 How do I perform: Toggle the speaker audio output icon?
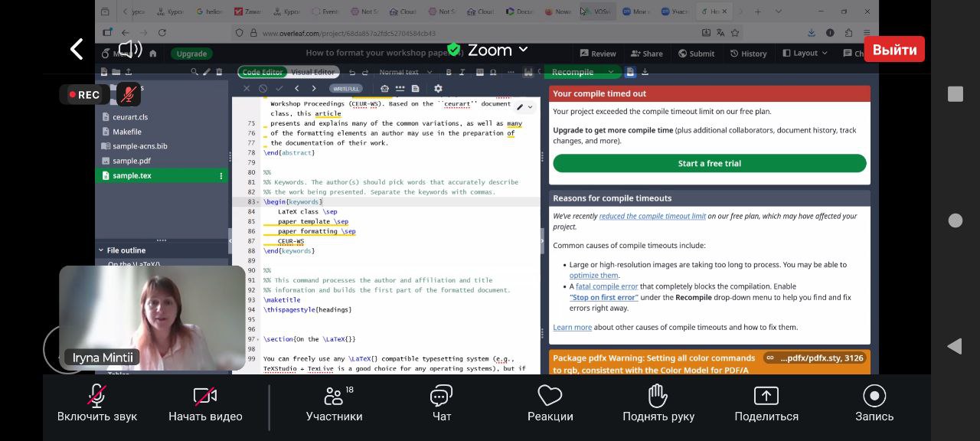point(130,50)
